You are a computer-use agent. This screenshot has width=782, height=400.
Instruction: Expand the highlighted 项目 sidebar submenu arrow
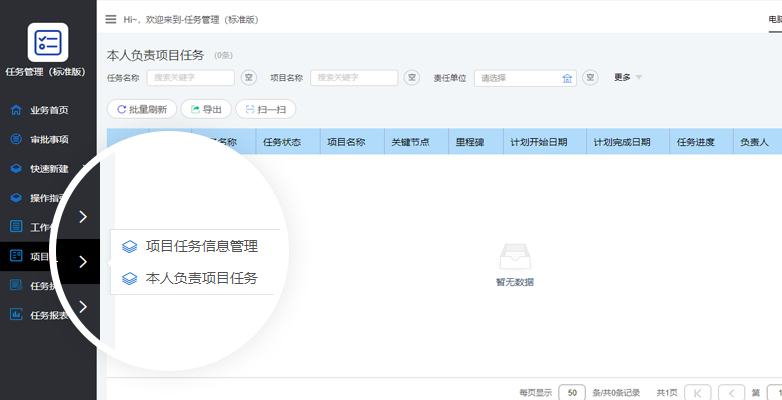click(x=83, y=262)
